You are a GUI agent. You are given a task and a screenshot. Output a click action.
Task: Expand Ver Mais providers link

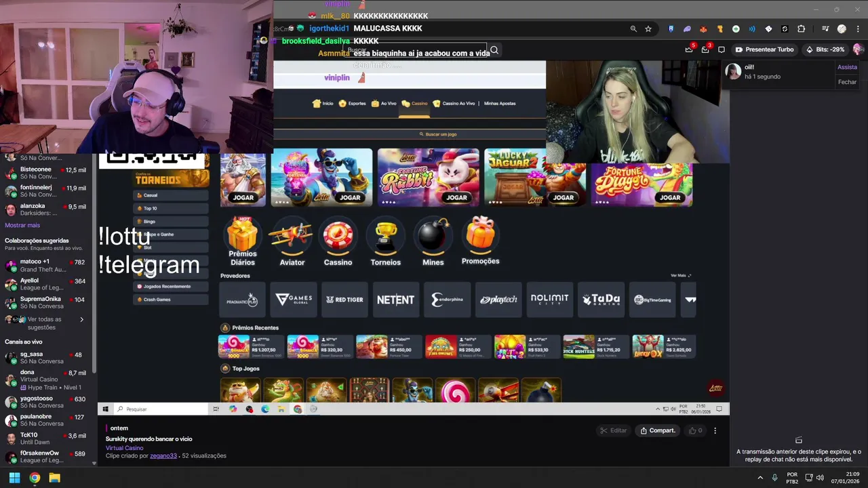click(681, 276)
